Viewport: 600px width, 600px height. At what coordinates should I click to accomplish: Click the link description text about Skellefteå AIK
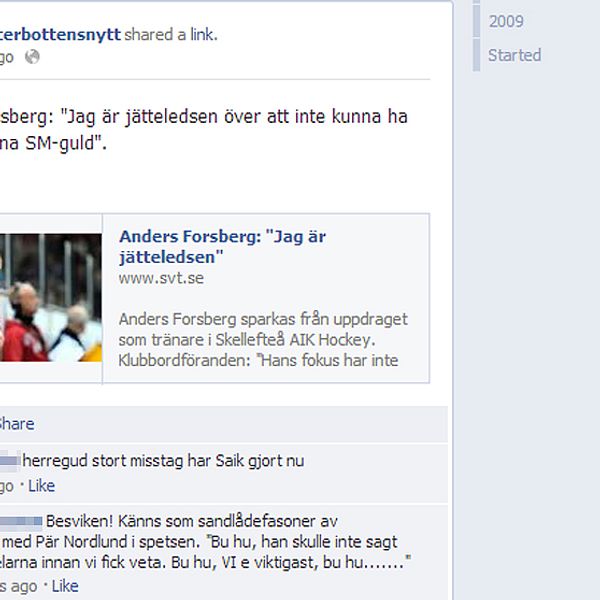(x=263, y=339)
